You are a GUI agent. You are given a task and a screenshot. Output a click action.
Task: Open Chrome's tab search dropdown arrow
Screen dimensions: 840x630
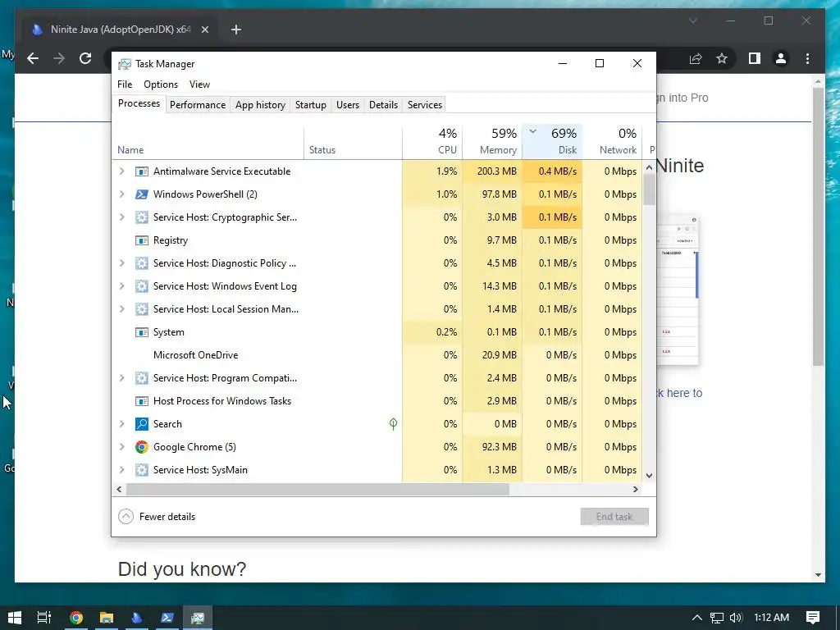click(692, 21)
